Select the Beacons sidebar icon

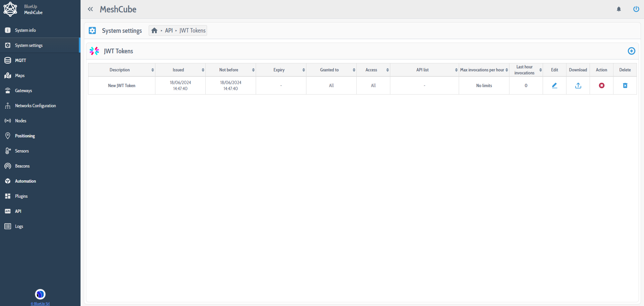[7, 166]
